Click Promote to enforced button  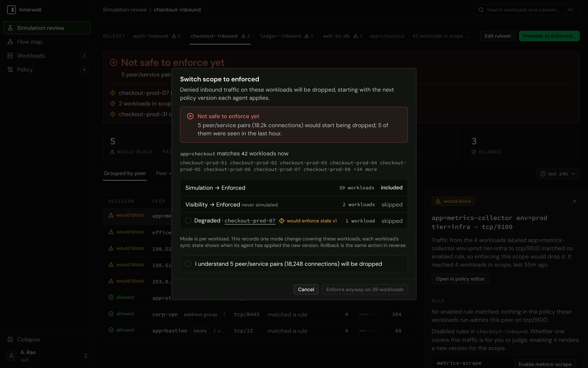click(549, 36)
